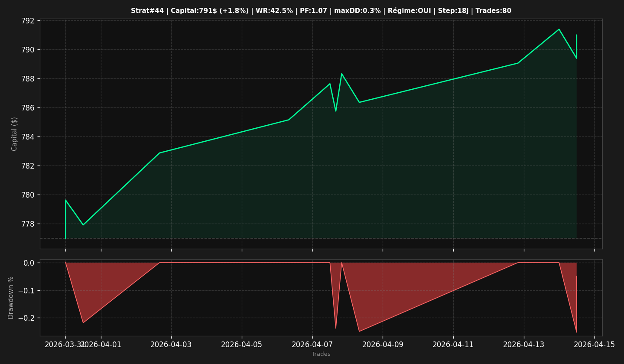Select the 790 tick on the Capital axis
Viewport: 624px width, 364px height.
[x=29, y=50]
